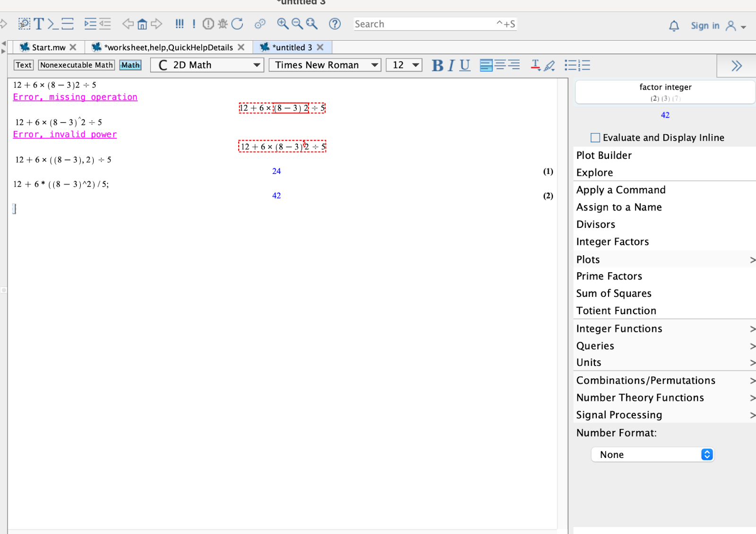The height and width of the screenshot is (534, 756).
Task: Restart the Maple server
Action: pos(237,24)
